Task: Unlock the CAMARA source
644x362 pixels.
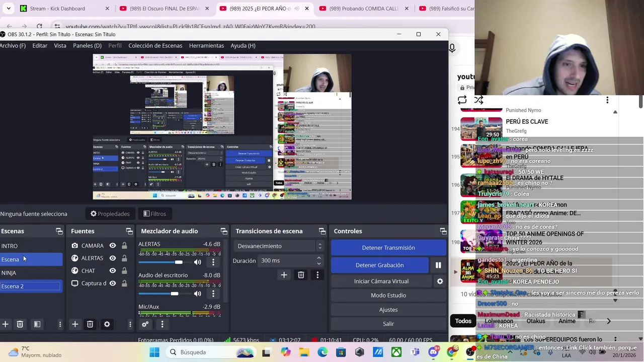Action: 124,245
